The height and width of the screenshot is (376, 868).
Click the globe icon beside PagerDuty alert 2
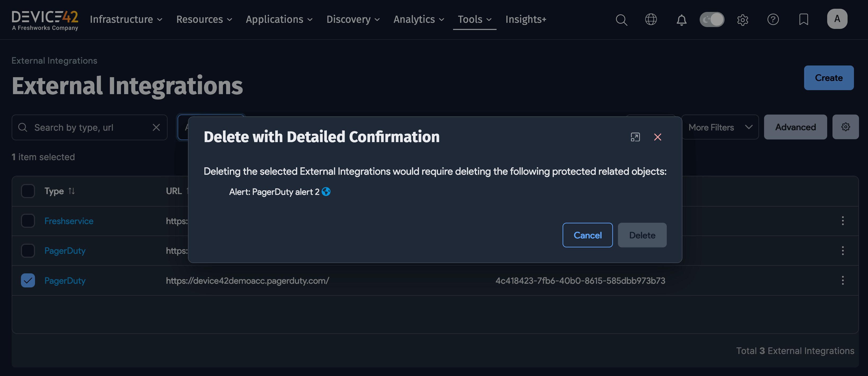326,192
